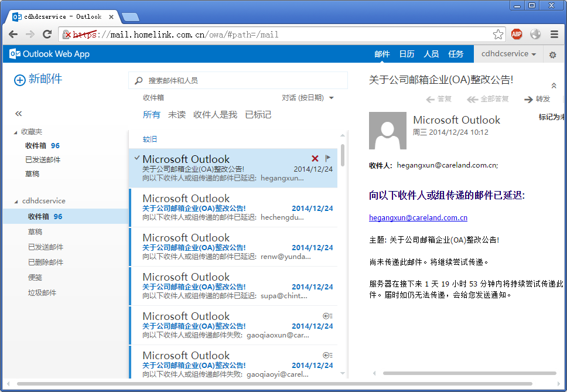Click the message list vertical scrollbar thumb
Screen dimensions: 567x392
(343, 155)
